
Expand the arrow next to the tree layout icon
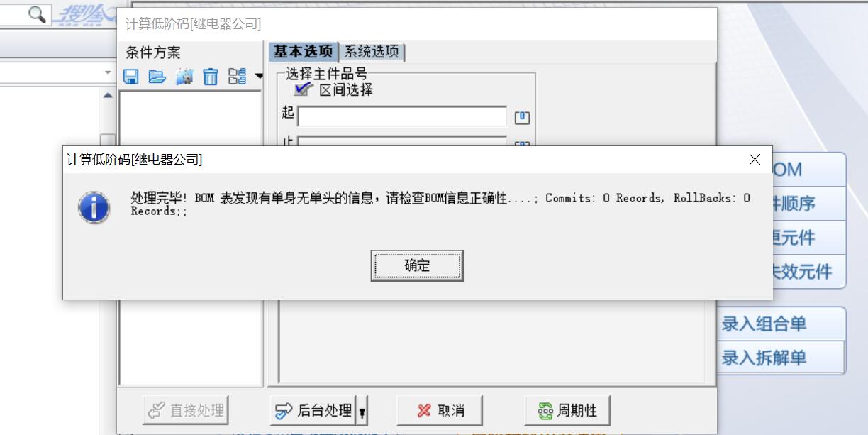[259, 77]
